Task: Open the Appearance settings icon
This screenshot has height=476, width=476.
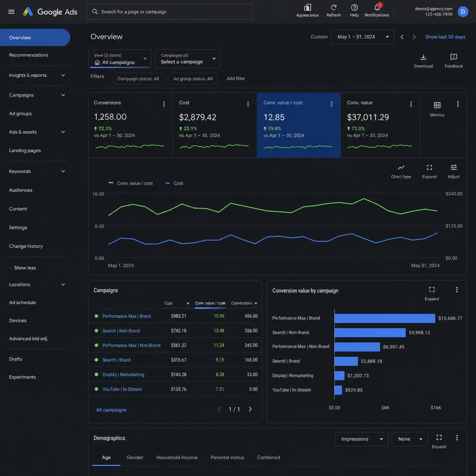Action: point(307,11)
